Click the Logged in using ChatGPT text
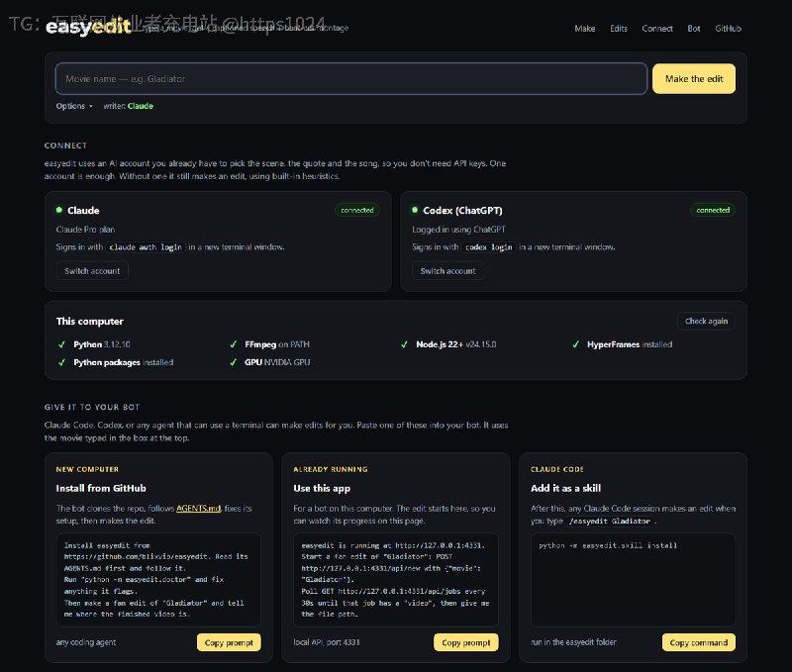Image resolution: width=792 pixels, height=672 pixels. tap(458, 230)
